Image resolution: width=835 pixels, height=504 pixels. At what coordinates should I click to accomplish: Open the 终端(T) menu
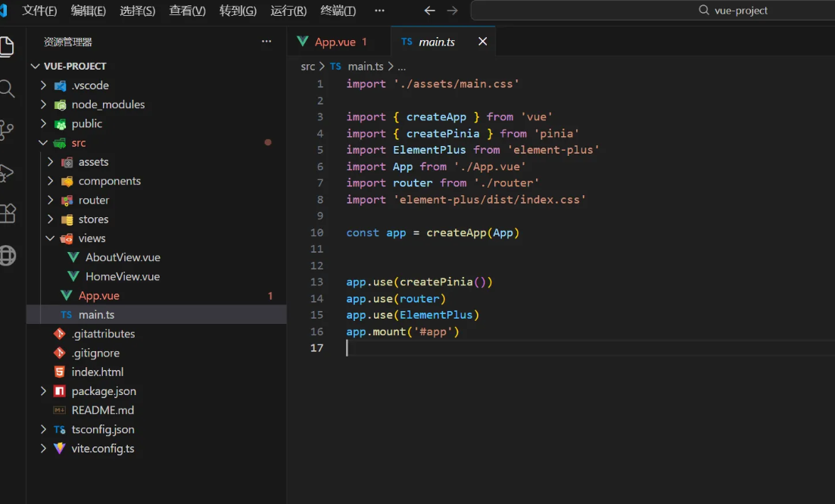338,11
